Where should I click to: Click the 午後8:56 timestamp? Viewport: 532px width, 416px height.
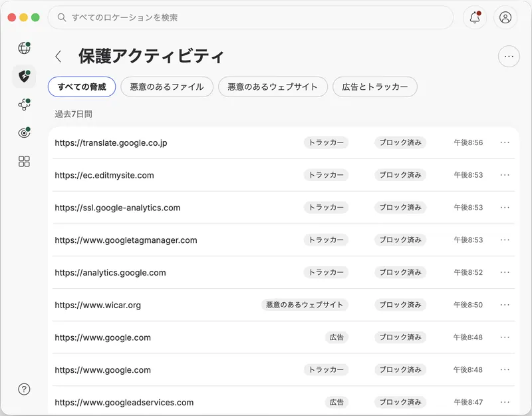pyautogui.click(x=468, y=142)
